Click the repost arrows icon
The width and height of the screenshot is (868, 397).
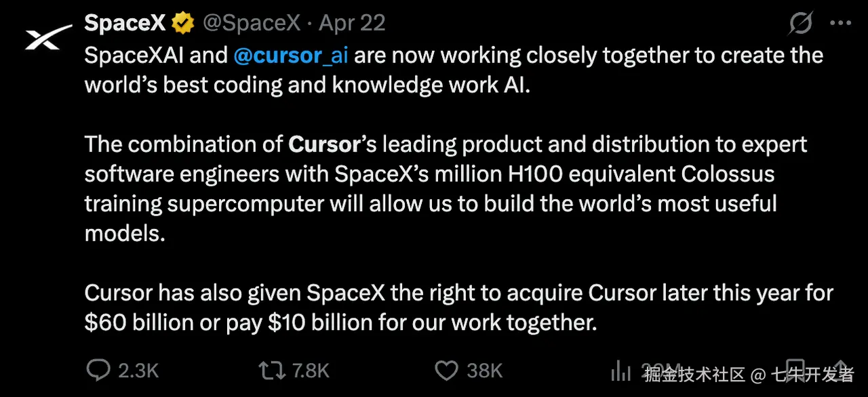coord(271,370)
